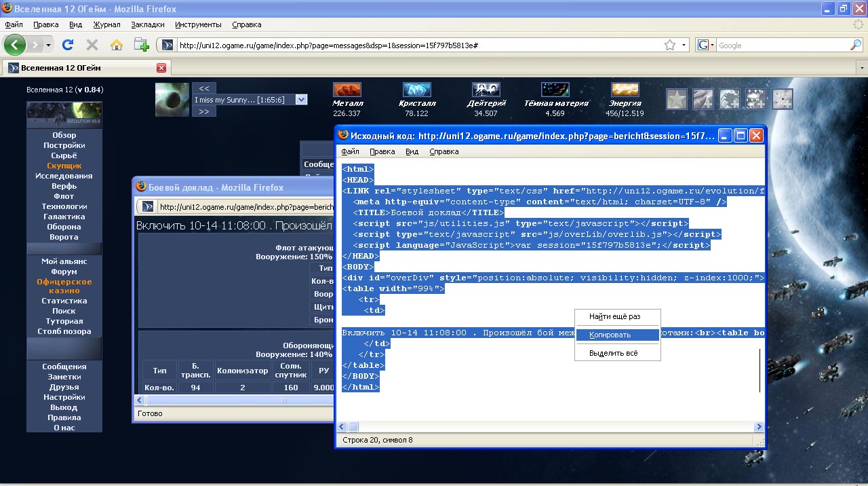
Task: Go to next planet with >> button
Action: coord(203,111)
